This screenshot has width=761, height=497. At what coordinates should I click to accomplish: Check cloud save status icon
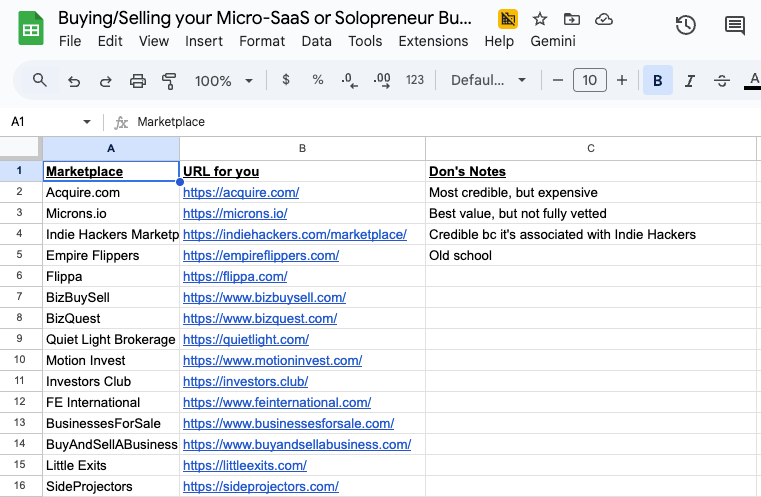coord(604,19)
